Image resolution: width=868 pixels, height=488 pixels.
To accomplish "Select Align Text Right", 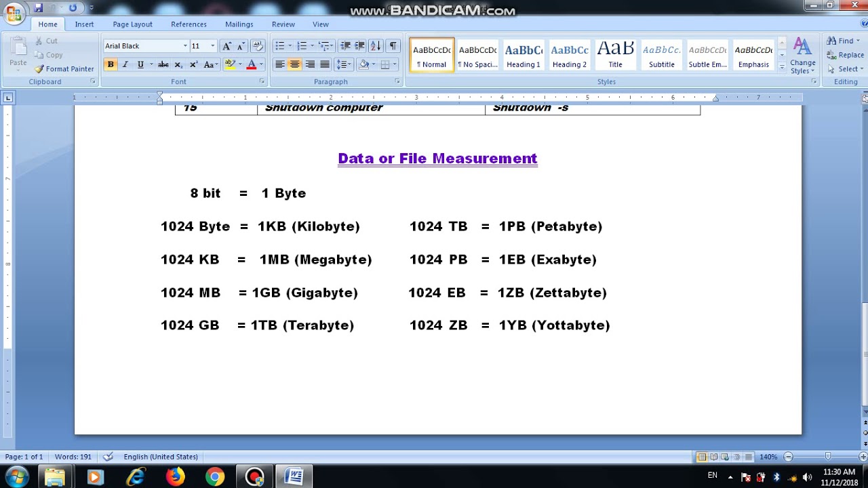I will click(x=310, y=64).
